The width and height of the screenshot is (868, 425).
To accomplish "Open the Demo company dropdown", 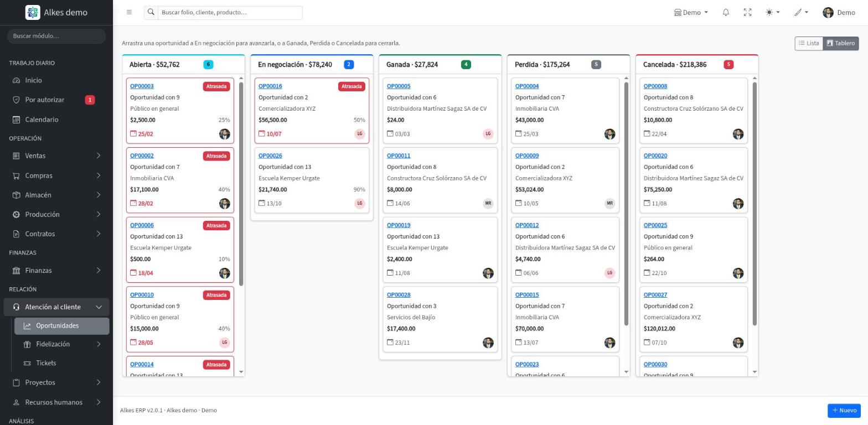I will point(691,12).
